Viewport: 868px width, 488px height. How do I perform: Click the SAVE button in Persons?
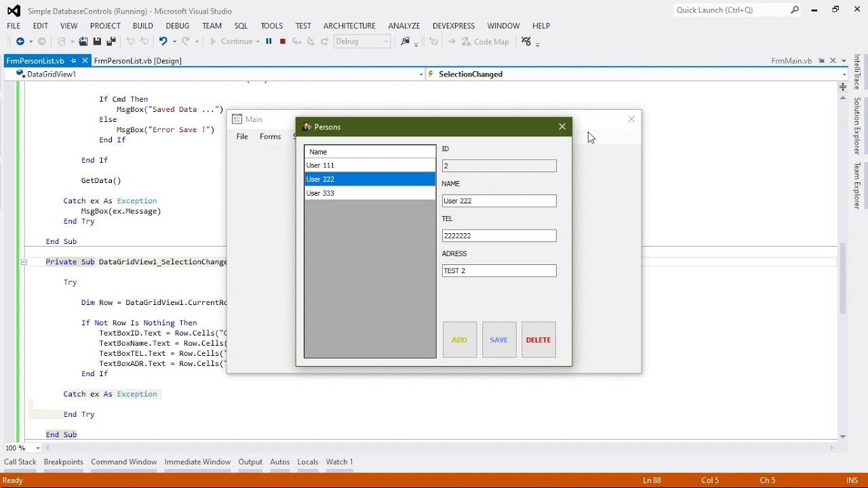(x=499, y=340)
